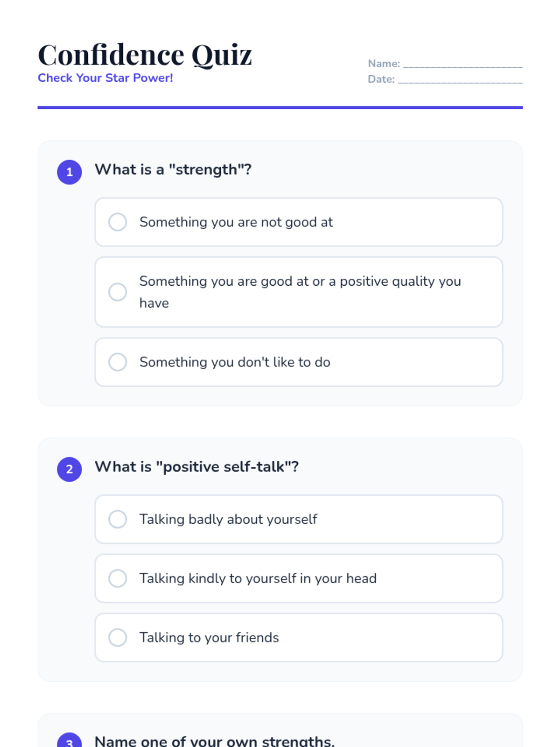Image resolution: width=560 pixels, height=747 pixels.
Task: Click question number 1 badge
Action: click(x=70, y=172)
